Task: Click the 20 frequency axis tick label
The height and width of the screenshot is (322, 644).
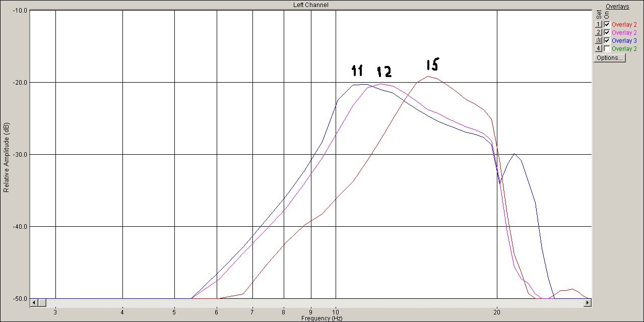Action: pos(497,312)
